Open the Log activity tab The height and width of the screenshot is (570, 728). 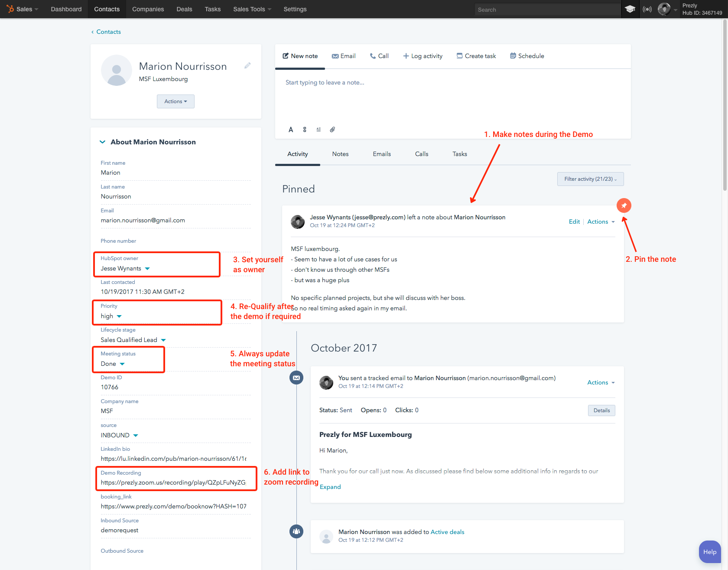tap(423, 56)
